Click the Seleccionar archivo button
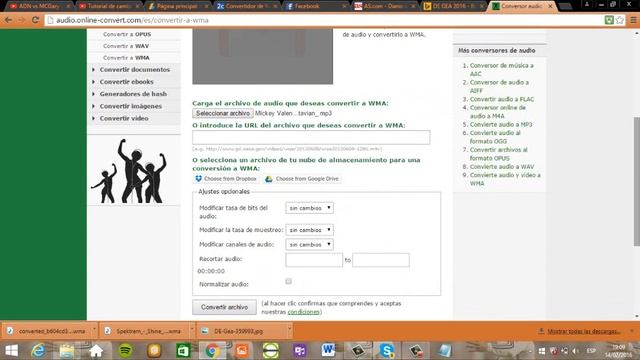The width and height of the screenshot is (640, 360). coord(223,113)
